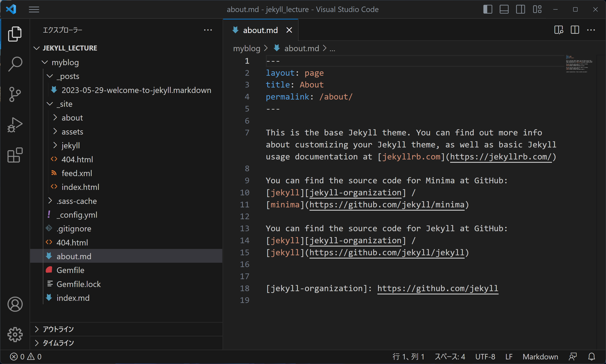The height and width of the screenshot is (364, 606).
Task: Open the Accounts menu icon
Action: pos(15,304)
